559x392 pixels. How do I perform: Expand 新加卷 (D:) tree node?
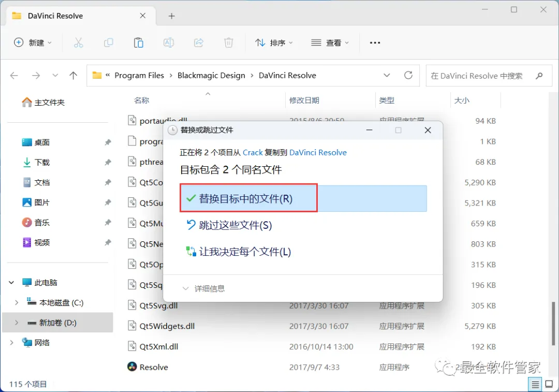(x=17, y=323)
